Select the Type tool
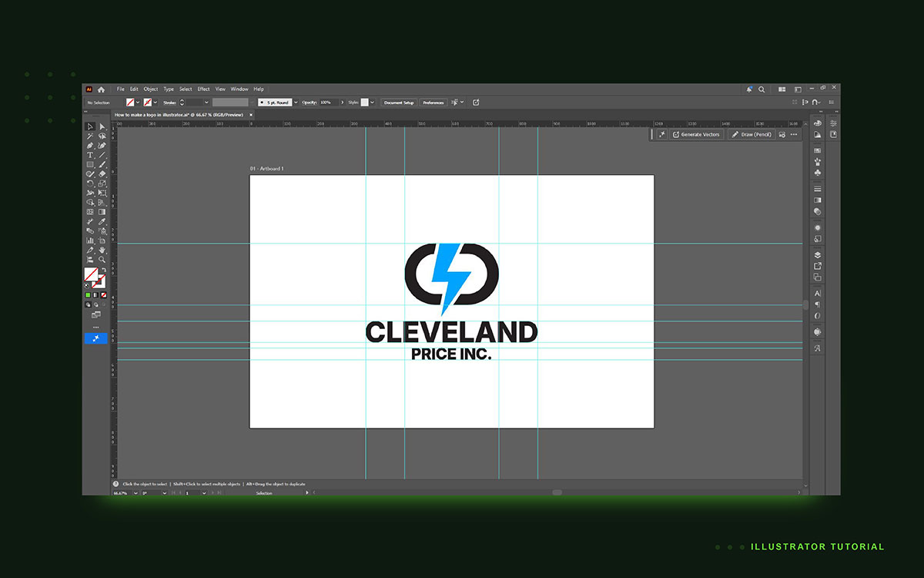This screenshot has height=578, width=924. pyautogui.click(x=90, y=155)
